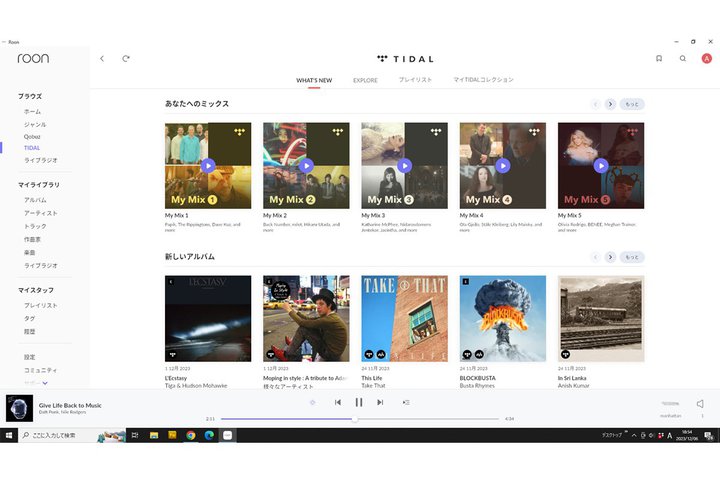
Task: Open タグ in the sidebar
Action: click(x=29, y=318)
